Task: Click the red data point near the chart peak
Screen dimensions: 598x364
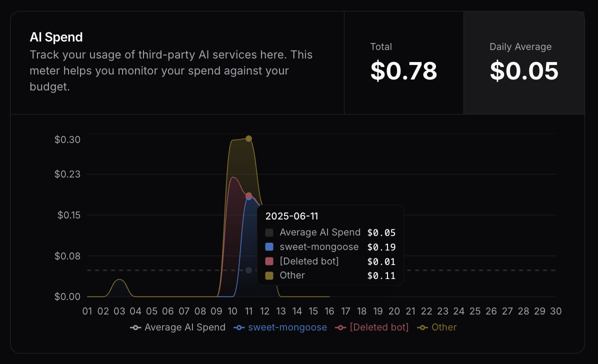Action: 248,195
